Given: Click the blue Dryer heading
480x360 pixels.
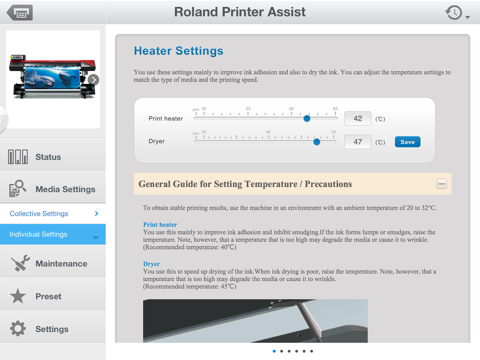Looking at the screenshot, I should (x=151, y=264).
